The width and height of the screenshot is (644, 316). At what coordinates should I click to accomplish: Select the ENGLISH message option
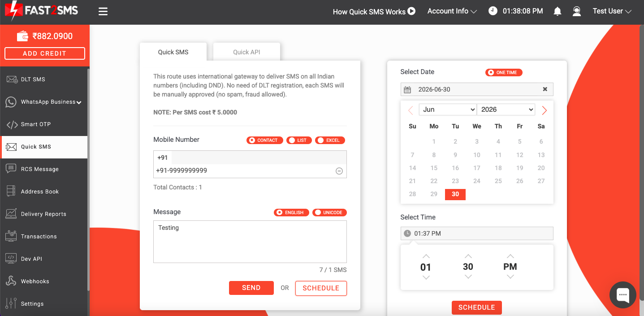[x=291, y=212]
